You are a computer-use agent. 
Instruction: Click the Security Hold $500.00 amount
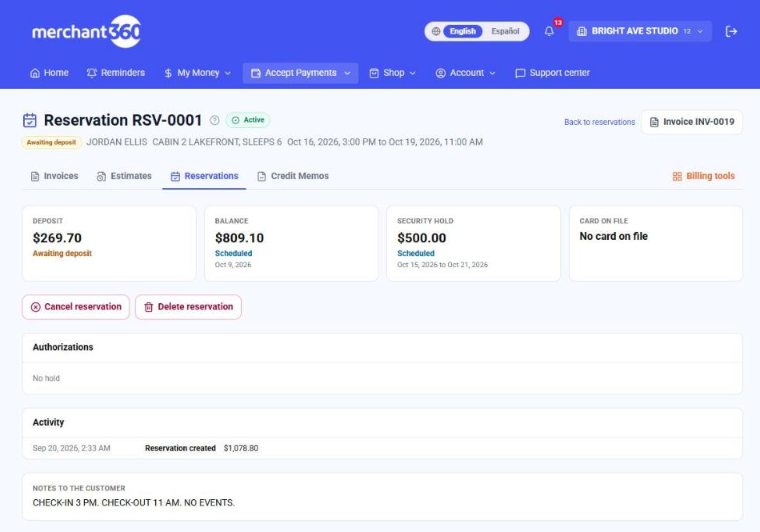(422, 238)
